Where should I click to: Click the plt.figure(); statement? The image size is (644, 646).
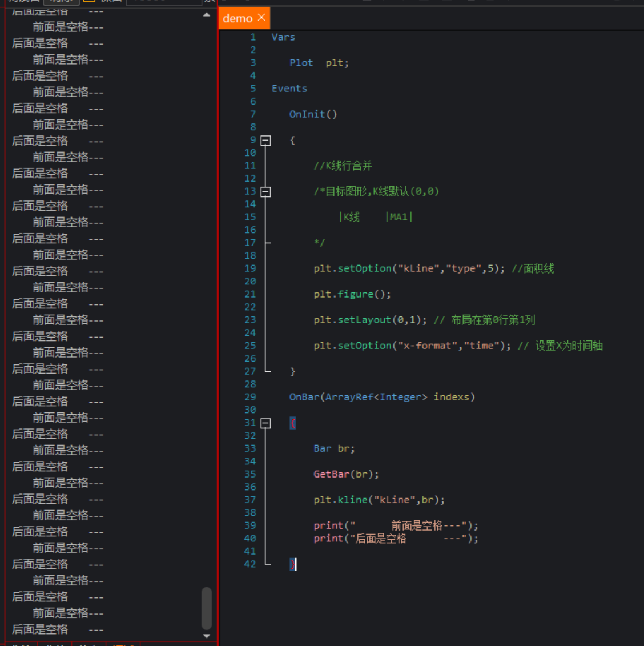pyautogui.click(x=352, y=294)
